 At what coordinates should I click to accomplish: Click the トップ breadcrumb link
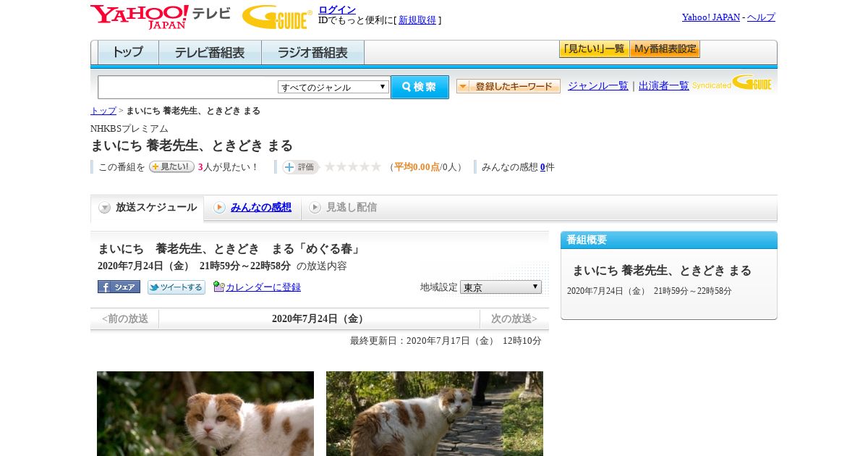click(103, 111)
